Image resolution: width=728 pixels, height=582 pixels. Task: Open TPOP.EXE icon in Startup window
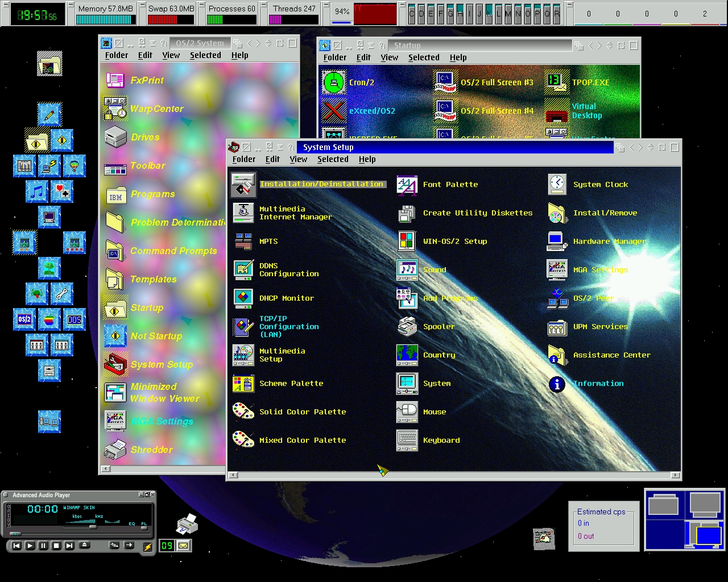click(x=557, y=82)
